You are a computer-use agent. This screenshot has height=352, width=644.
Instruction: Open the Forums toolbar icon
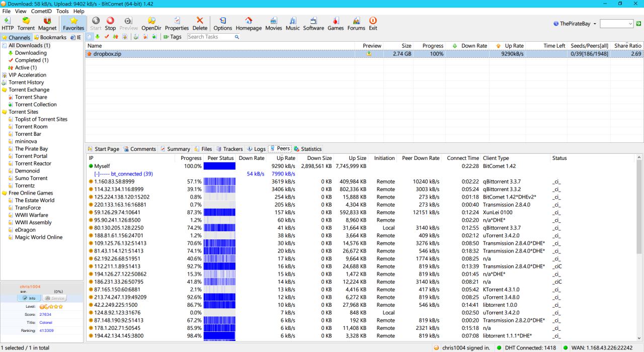click(x=356, y=24)
